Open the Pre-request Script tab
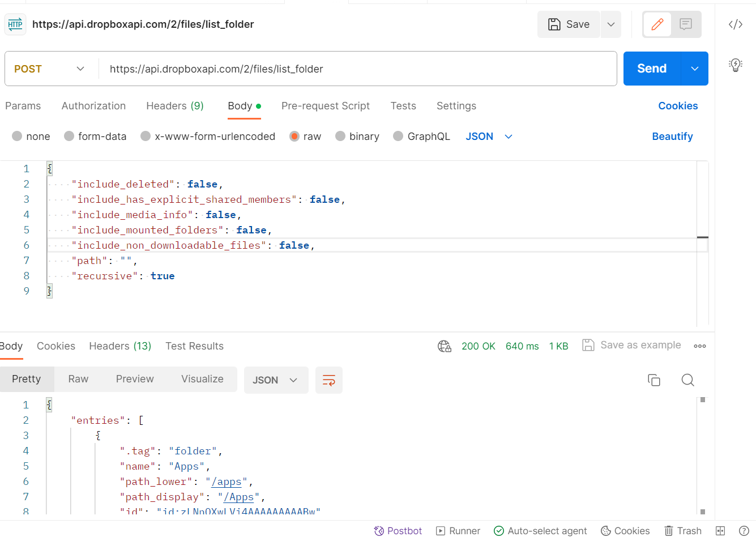The height and width of the screenshot is (541, 756). (326, 106)
